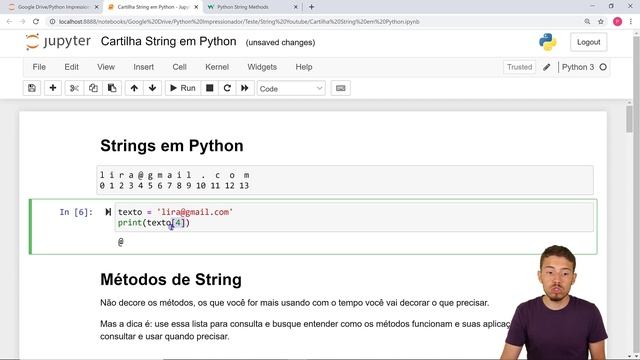
Task: Click the raw cell with index numbers
Action: (345, 180)
